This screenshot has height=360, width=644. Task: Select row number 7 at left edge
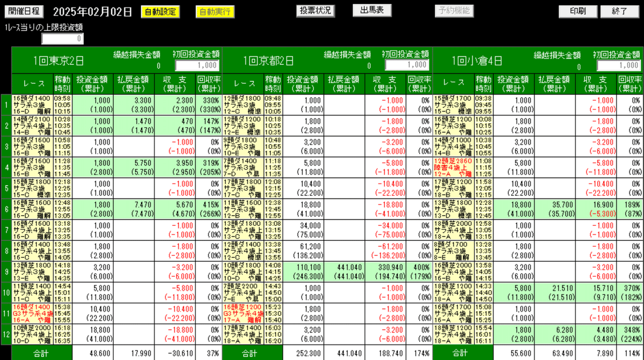5,230
